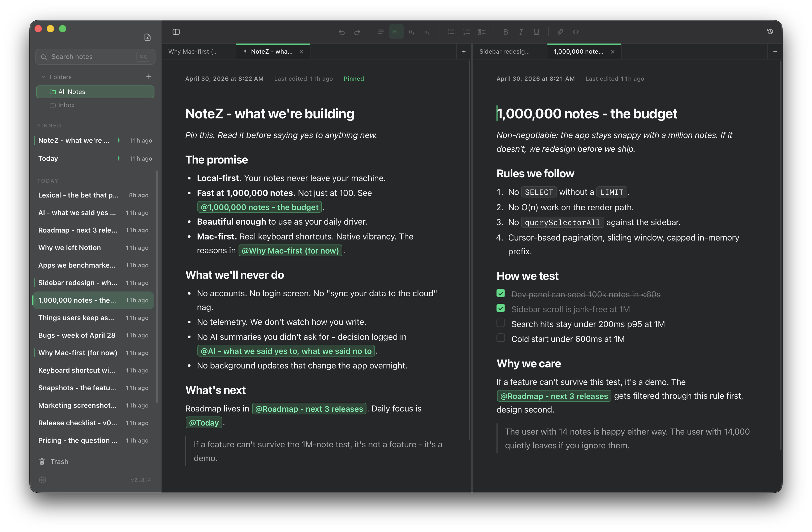The height and width of the screenshot is (532, 812).
Task: Open a new tab in the left pane
Action: (x=464, y=52)
